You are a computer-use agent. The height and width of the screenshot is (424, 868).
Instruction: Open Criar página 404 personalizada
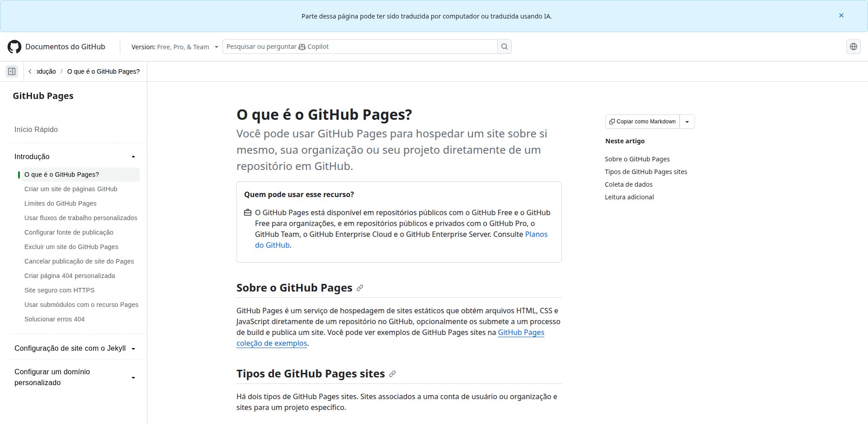(x=70, y=276)
